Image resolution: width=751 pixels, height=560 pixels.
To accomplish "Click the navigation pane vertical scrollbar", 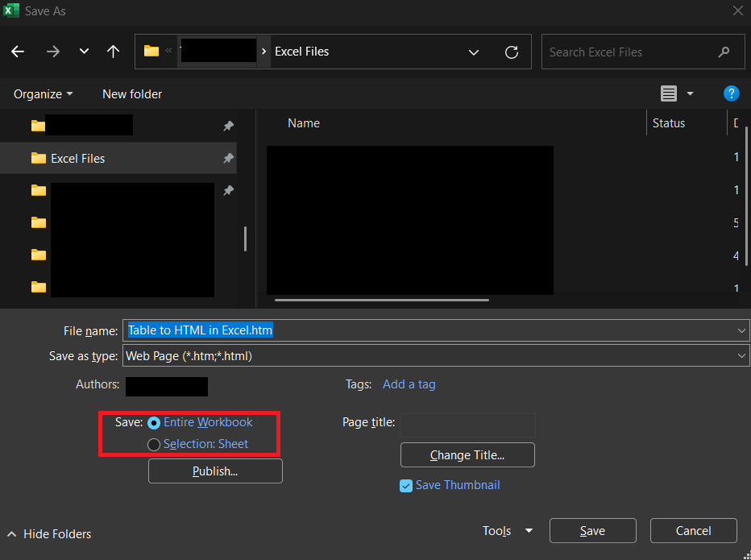I will pyautogui.click(x=245, y=239).
